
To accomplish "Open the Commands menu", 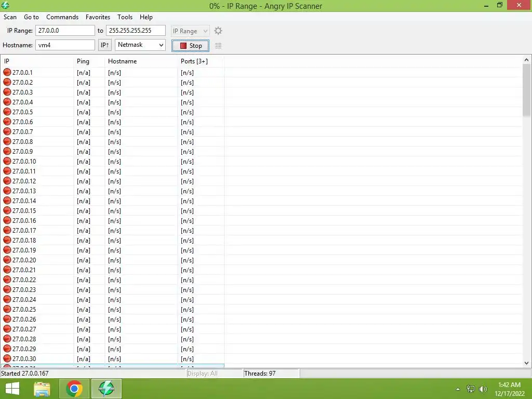I will click(62, 17).
